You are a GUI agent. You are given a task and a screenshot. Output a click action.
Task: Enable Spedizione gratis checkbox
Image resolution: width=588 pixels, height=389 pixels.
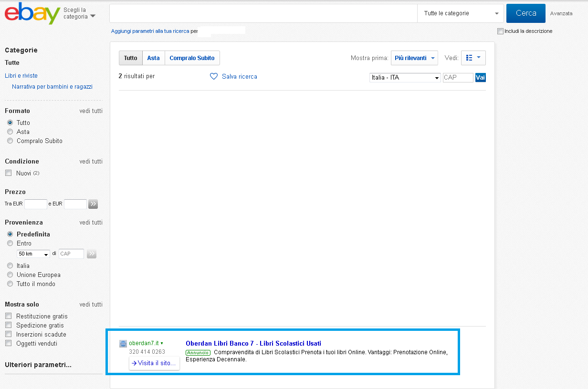(8, 325)
